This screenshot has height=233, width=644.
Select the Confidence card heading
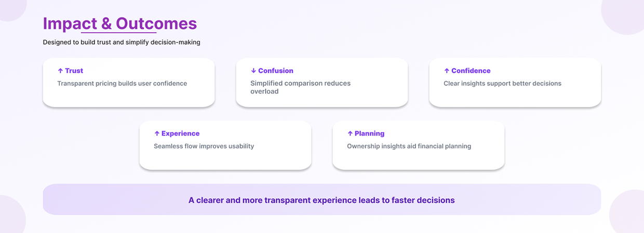coord(471,71)
